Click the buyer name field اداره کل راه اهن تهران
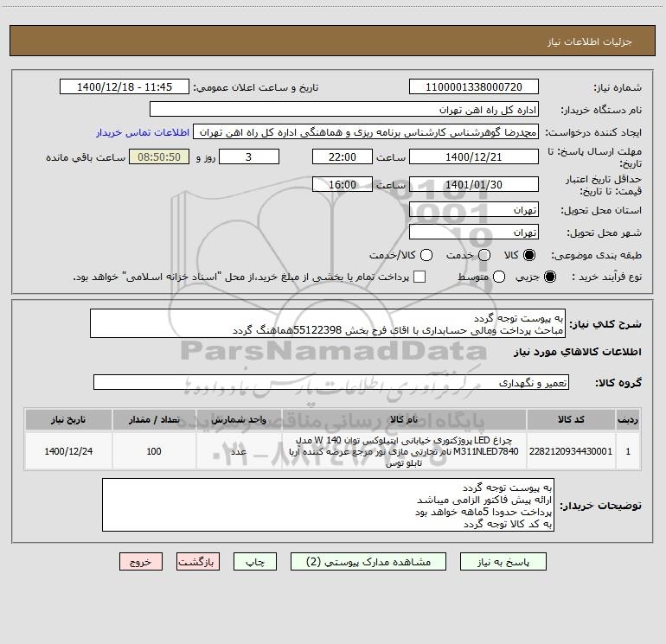The height and width of the screenshot is (644, 666). tap(344, 109)
